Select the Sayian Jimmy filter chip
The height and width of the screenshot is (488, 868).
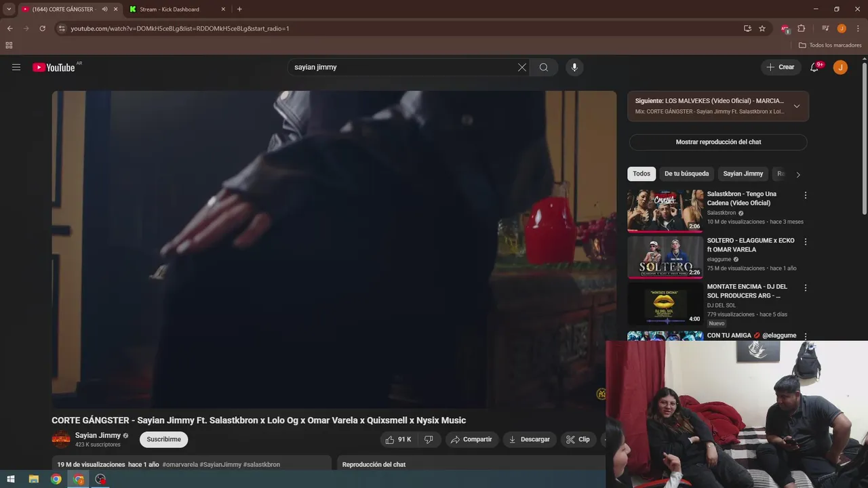tap(743, 174)
